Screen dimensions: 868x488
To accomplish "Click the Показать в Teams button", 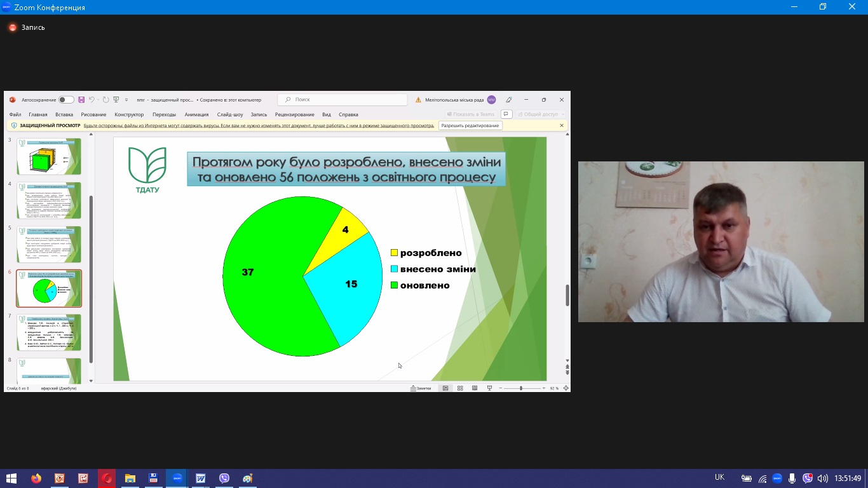I will [x=471, y=114].
